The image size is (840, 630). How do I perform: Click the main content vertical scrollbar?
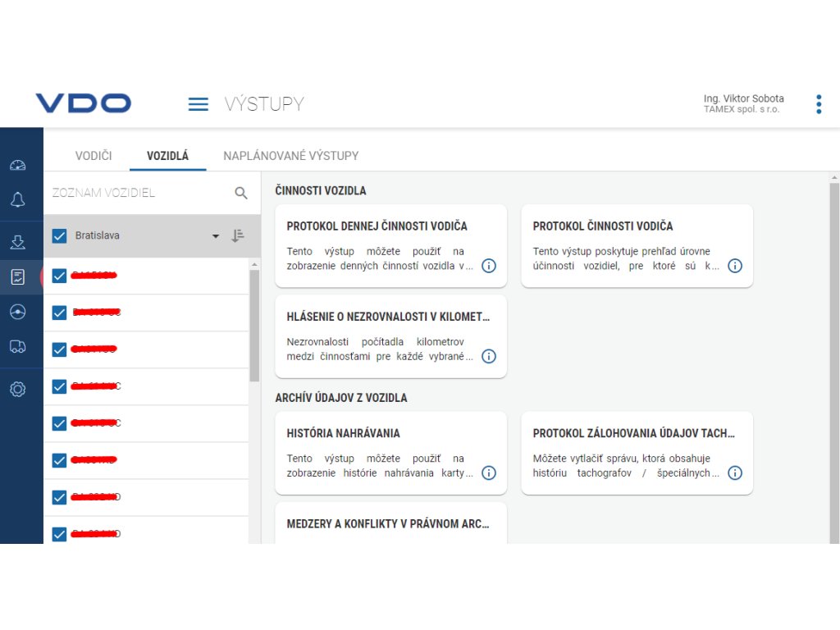tap(834, 363)
